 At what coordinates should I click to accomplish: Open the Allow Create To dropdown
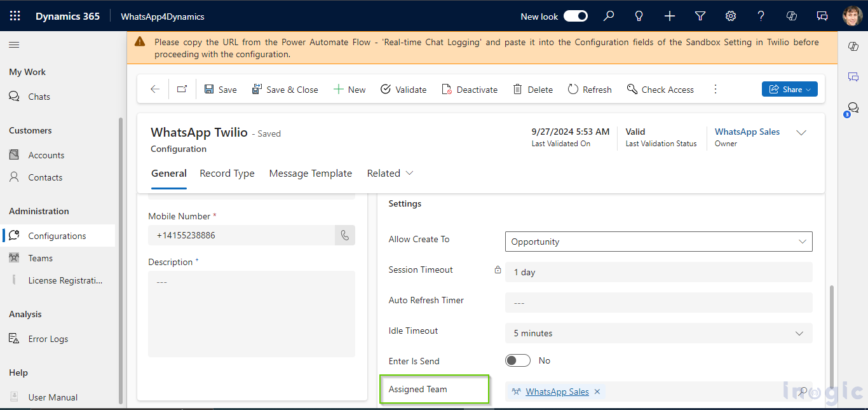(658, 242)
